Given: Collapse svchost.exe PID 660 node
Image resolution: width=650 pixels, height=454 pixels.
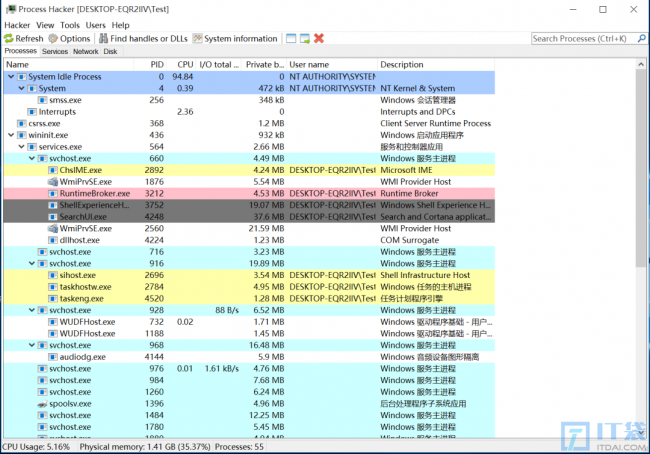Looking at the screenshot, I should click(32, 158).
